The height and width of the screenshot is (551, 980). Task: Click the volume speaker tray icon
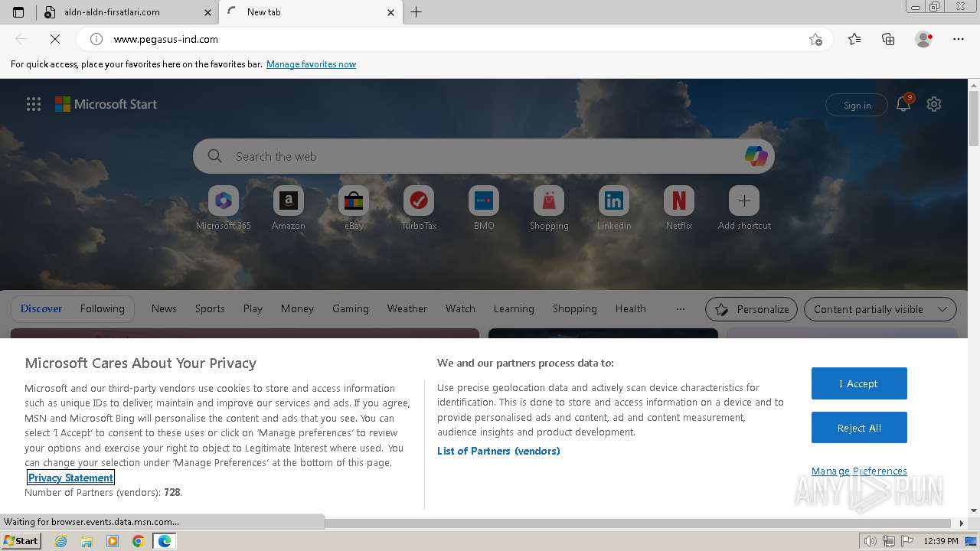[870, 541]
